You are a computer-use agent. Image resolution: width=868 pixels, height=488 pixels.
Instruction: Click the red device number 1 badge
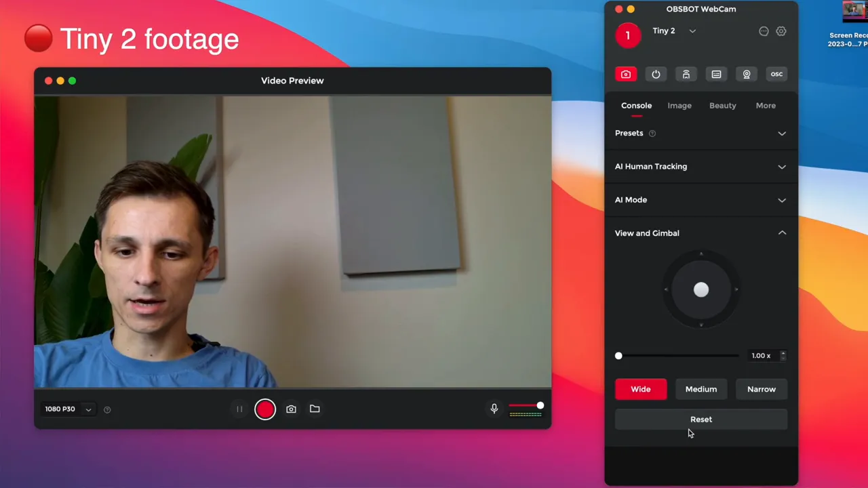tap(628, 35)
